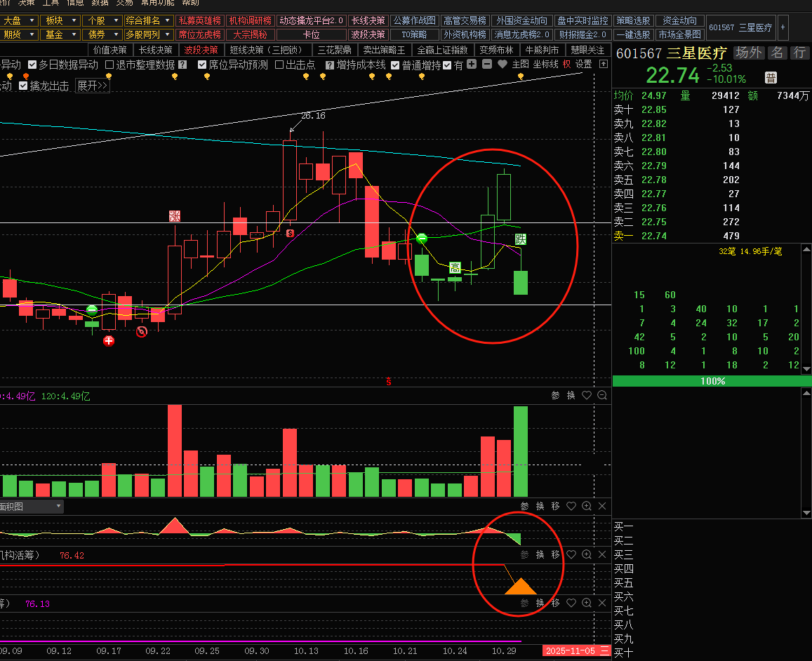Click the red plus circle chart marker

109,340
